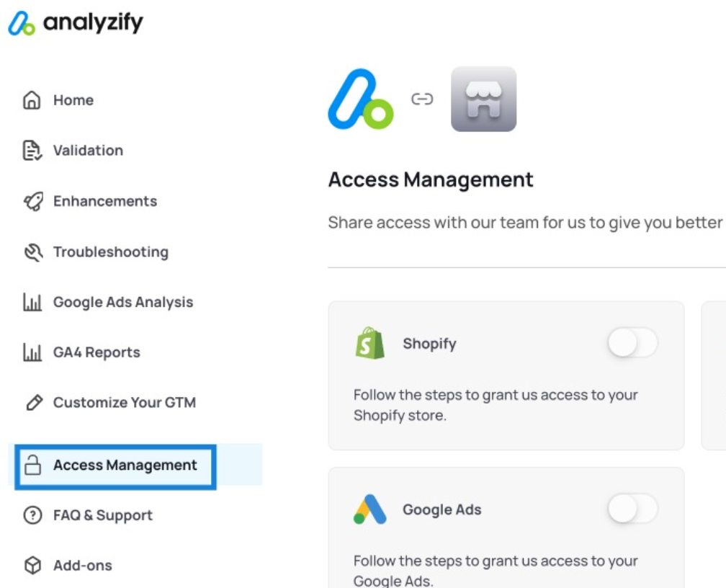Click the link chain icon between logos

tap(422, 99)
